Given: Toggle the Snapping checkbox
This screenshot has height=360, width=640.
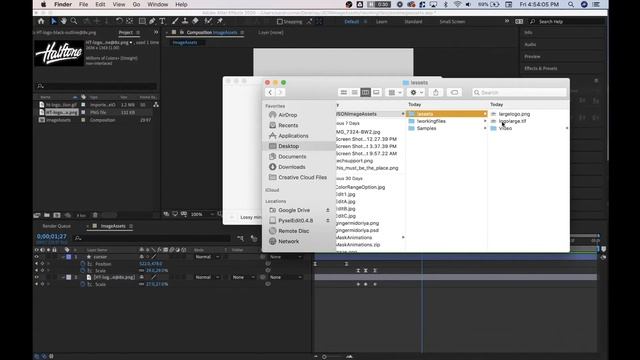Looking at the screenshot, I should 280,22.
